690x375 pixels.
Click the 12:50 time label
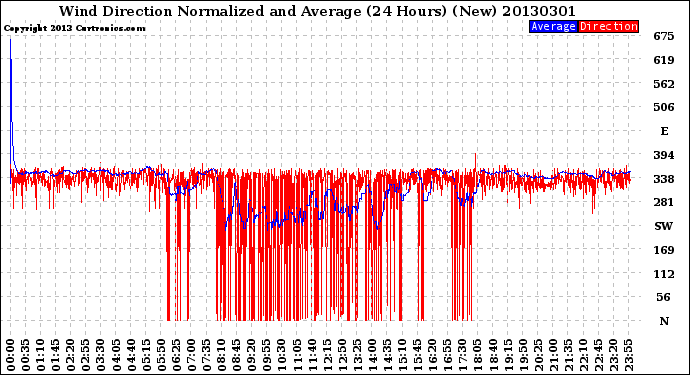342,355
